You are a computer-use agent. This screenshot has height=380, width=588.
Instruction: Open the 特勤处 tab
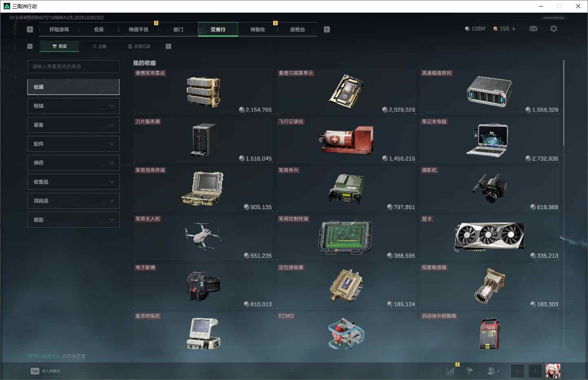coord(258,29)
